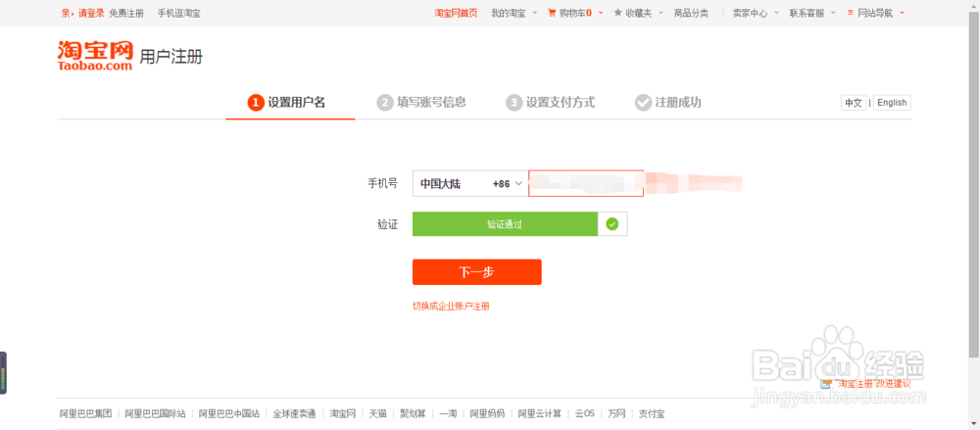Open 卖家中心 menu
980x430 pixels.
(750, 13)
